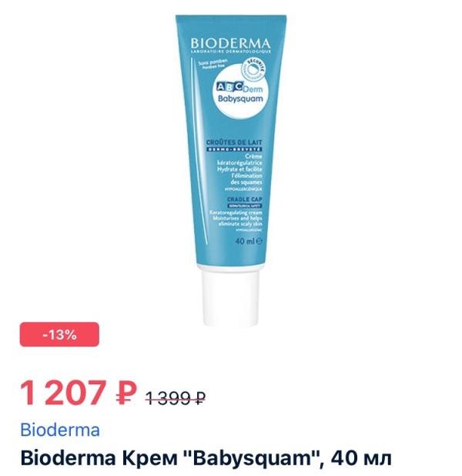Open the Bioderma brand link
Viewport: 462px width, 476px height.
coord(60,430)
